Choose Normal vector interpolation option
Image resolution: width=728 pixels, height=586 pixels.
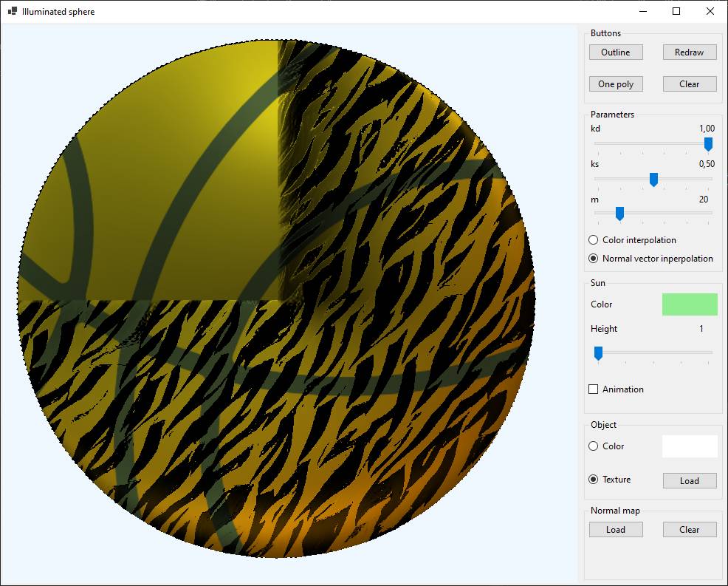(594, 259)
